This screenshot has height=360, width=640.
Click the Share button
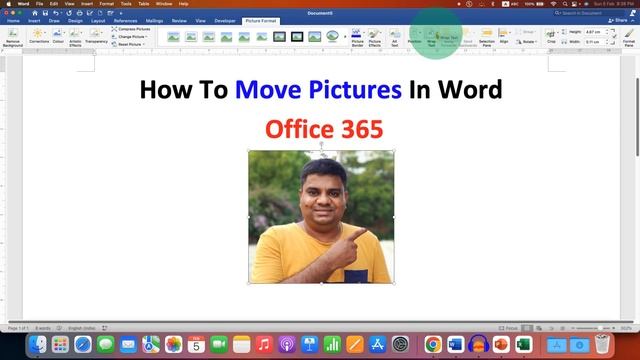tap(618, 20)
